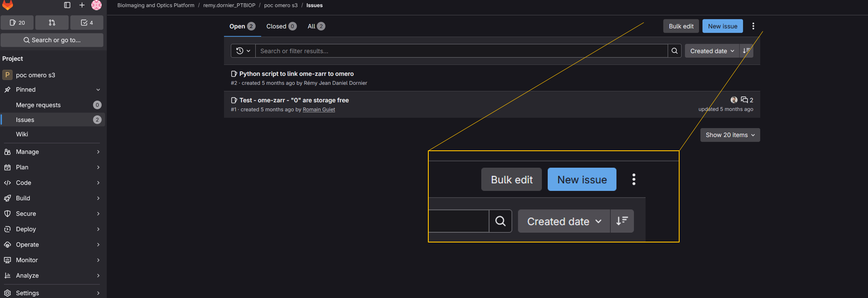
Task: Expand the Operate section chevron
Action: pyautogui.click(x=98, y=245)
